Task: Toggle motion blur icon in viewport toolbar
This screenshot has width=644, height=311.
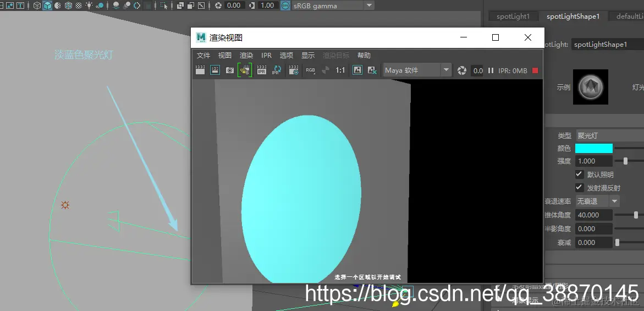Action: pyautogui.click(x=126, y=6)
